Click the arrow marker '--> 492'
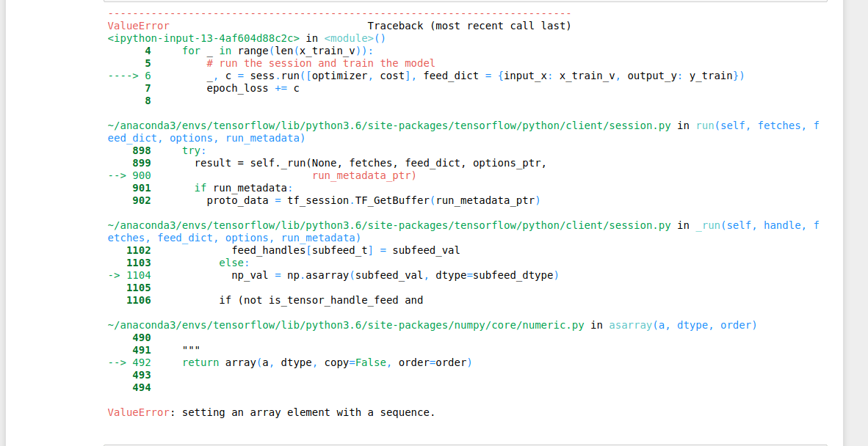Viewport: 868px width, 446px height. tap(129, 363)
